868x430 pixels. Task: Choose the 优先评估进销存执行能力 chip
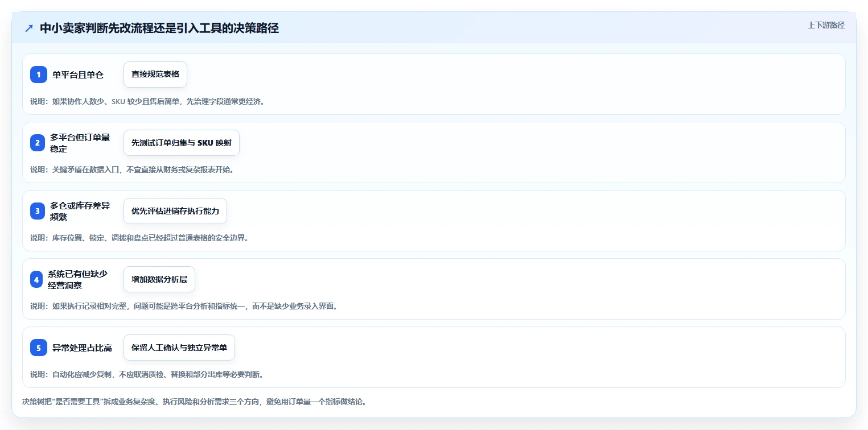175,211
